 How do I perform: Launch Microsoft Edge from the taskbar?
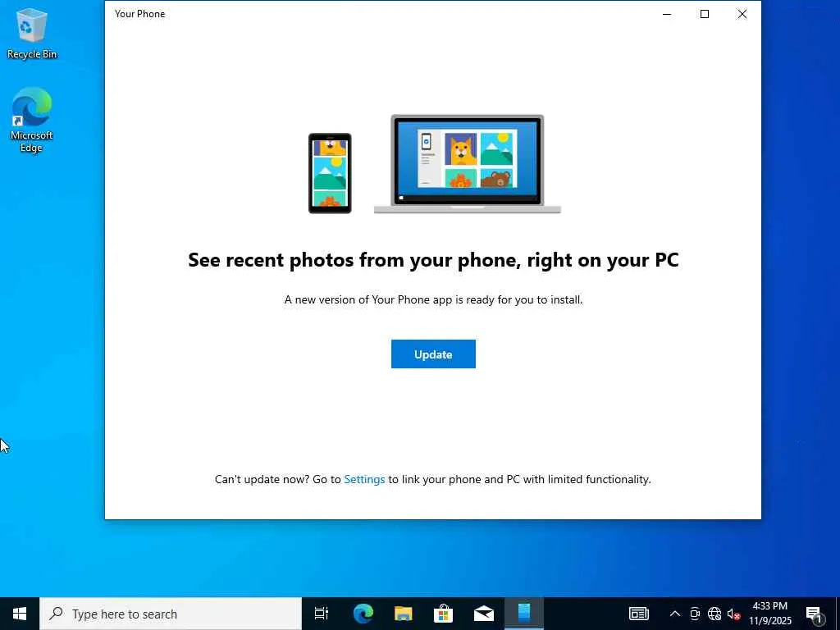363,614
